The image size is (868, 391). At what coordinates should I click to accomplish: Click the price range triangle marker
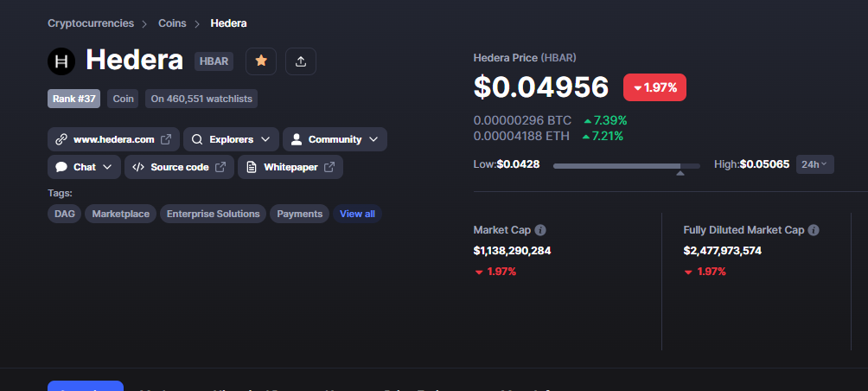[x=680, y=173]
